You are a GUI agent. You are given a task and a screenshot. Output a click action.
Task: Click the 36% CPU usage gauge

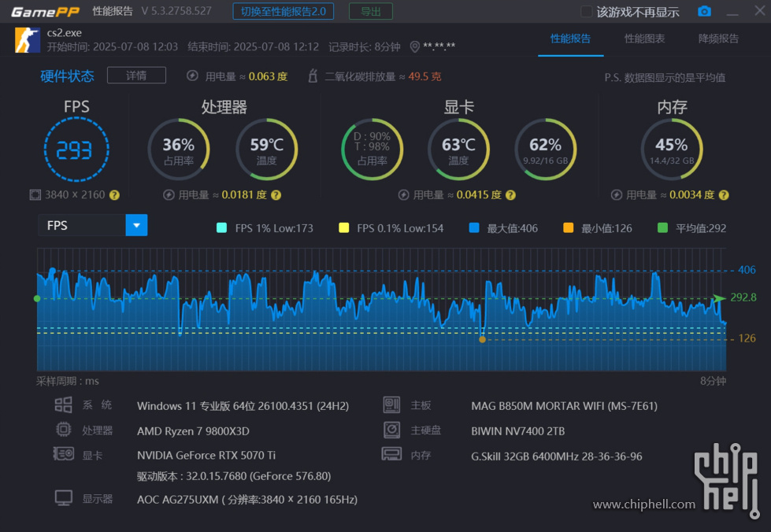[179, 150]
